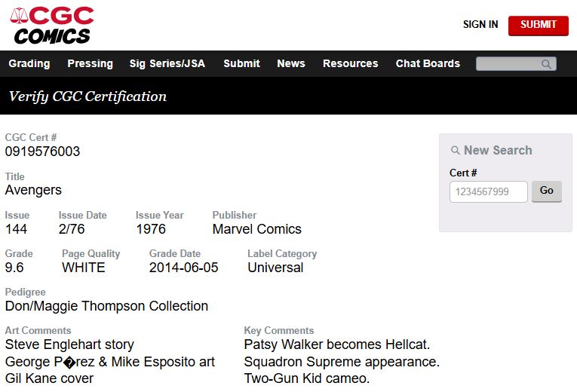Screen dimensions: 577x392
Task: Focus the Cert # input field
Action: 488,191
